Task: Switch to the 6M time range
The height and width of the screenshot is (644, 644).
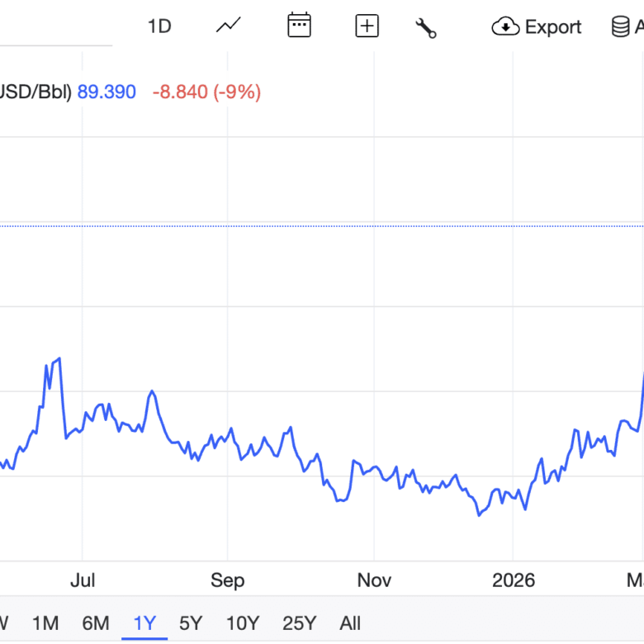Action: (96, 623)
